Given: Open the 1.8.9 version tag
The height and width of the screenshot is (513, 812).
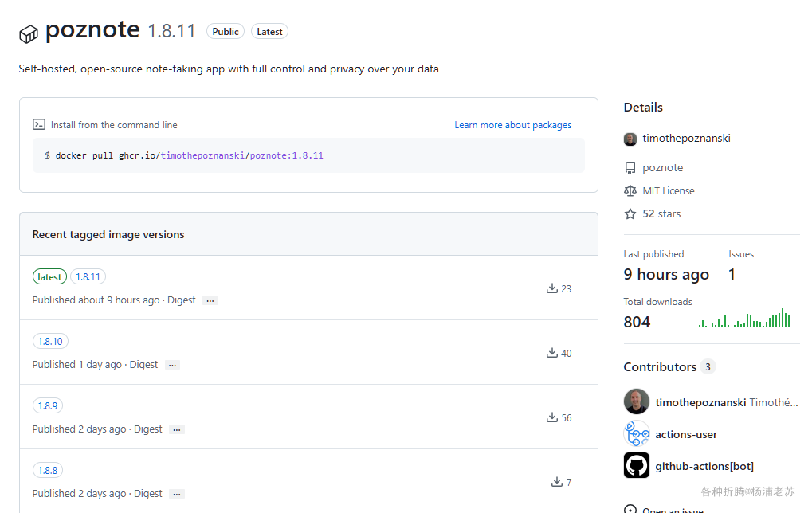Looking at the screenshot, I should (x=48, y=405).
